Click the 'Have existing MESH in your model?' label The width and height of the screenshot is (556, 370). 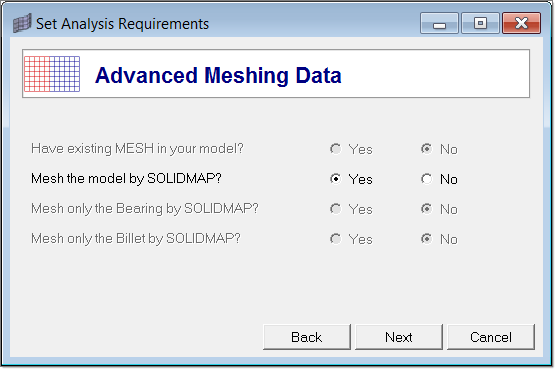(x=137, y=148)
